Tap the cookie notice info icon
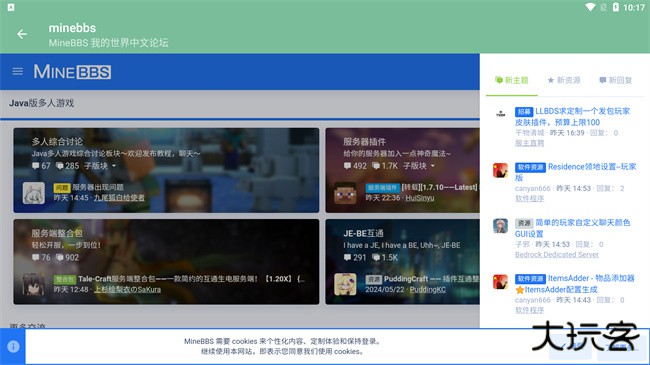This screenshot has height=365, width=650. click(13, 346)
